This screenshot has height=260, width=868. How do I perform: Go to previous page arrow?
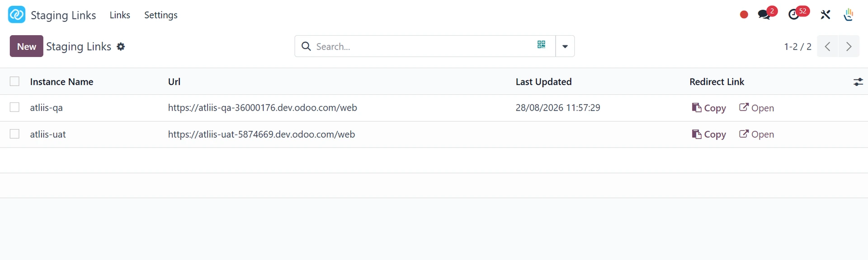(x=827, y=46)
